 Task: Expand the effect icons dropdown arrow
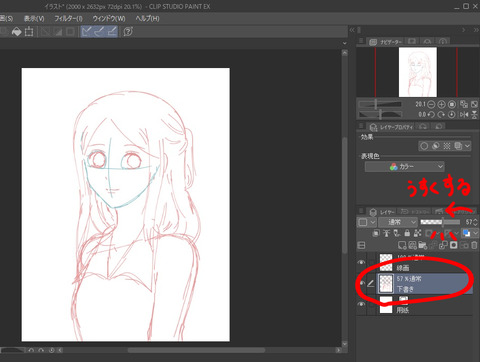tap(467, 146)
